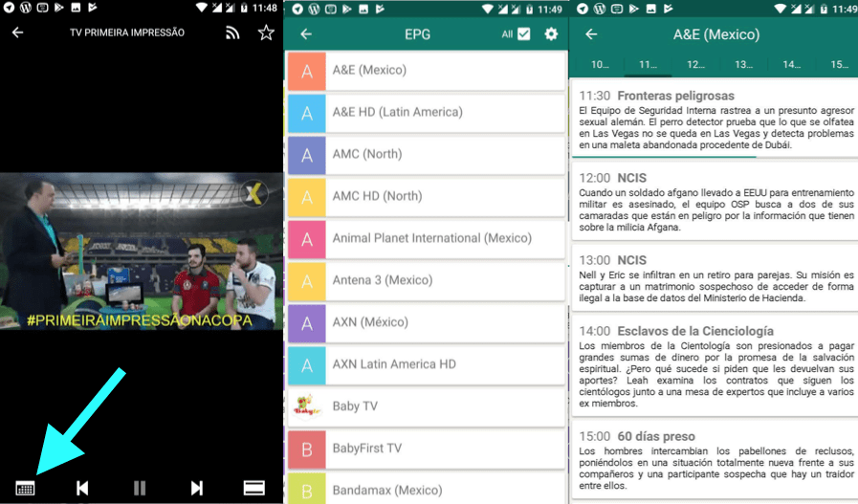Tap cyan letter icon of AXN Latin America HD
The height and width of the screenshot is (504, 858).
[x=307, y=365]
